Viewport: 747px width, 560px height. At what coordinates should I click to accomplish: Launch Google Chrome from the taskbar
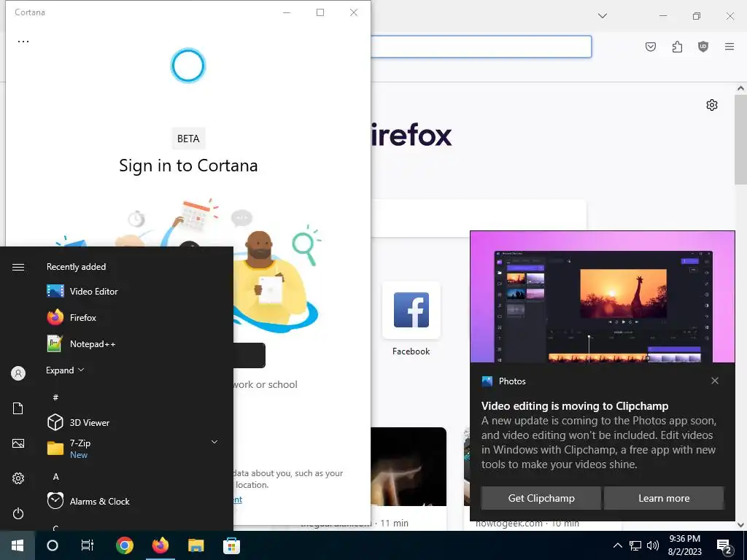point(124,545)
